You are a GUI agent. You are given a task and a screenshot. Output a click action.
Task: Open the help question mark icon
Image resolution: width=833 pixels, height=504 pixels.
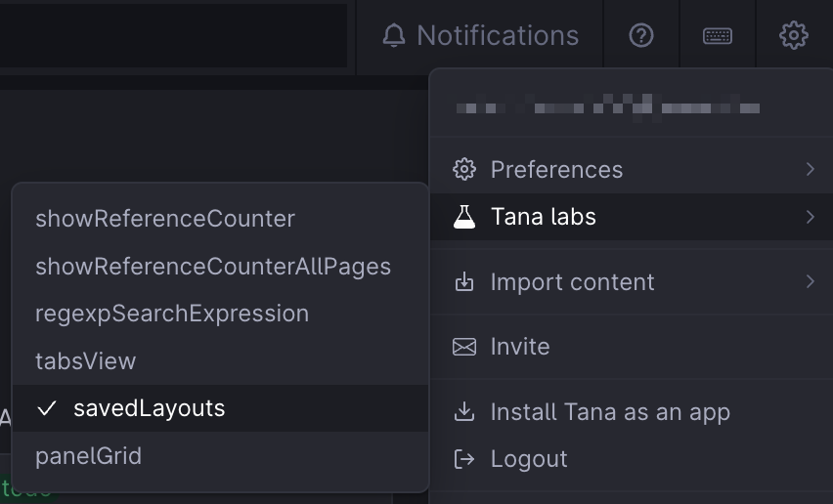(641, 36)
